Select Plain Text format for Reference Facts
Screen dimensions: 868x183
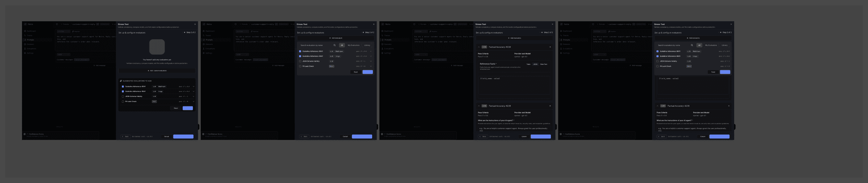(544, 64)
